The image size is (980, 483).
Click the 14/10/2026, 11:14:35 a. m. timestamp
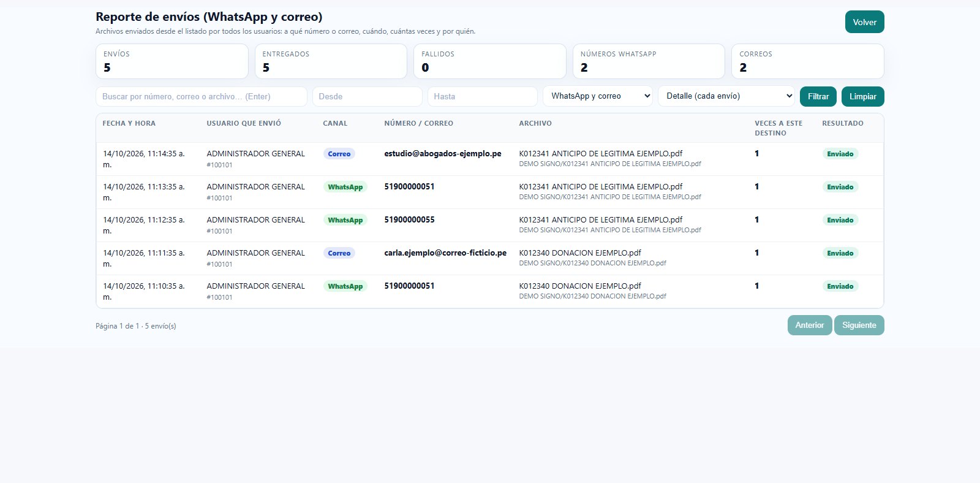[x=144, y=159]
